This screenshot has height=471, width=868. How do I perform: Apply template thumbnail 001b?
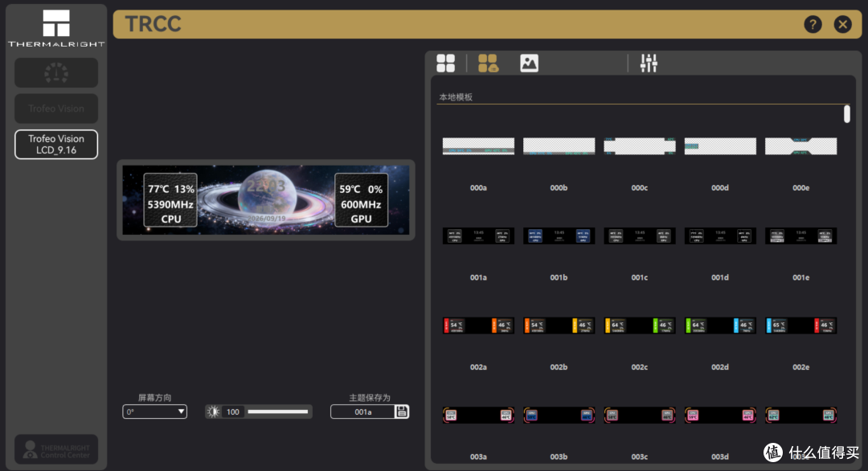559,235
